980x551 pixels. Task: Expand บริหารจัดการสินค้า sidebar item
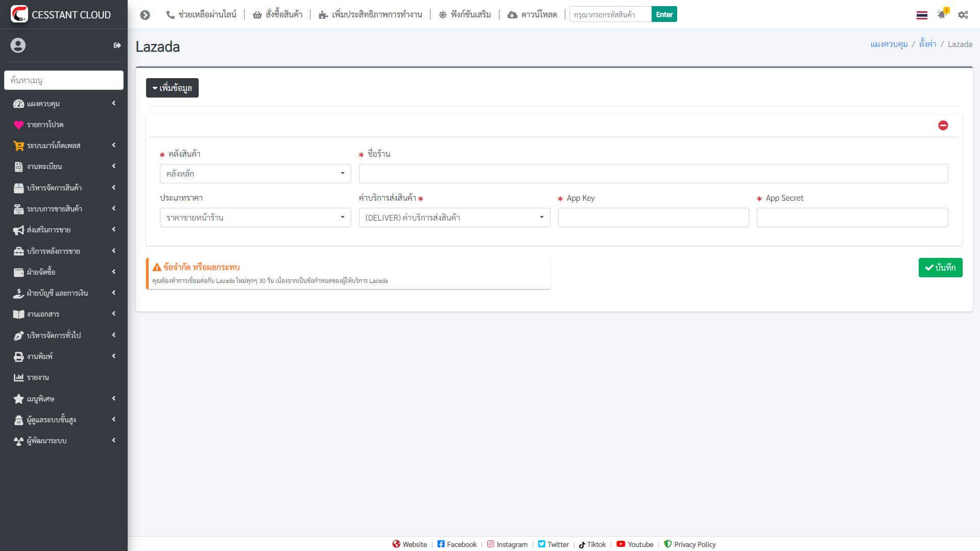[x=64, y=188]
